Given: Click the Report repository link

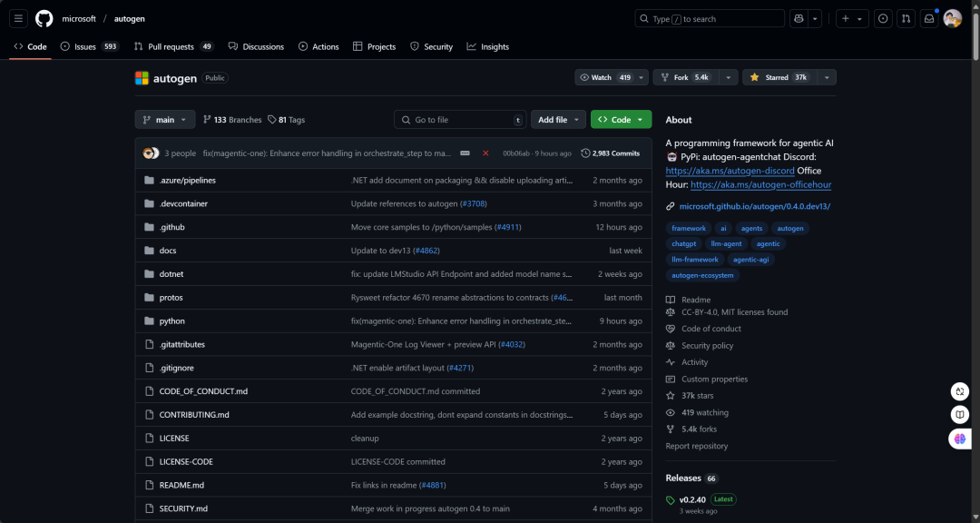Looking at the screenshot, I should click(x=697, y=446).
